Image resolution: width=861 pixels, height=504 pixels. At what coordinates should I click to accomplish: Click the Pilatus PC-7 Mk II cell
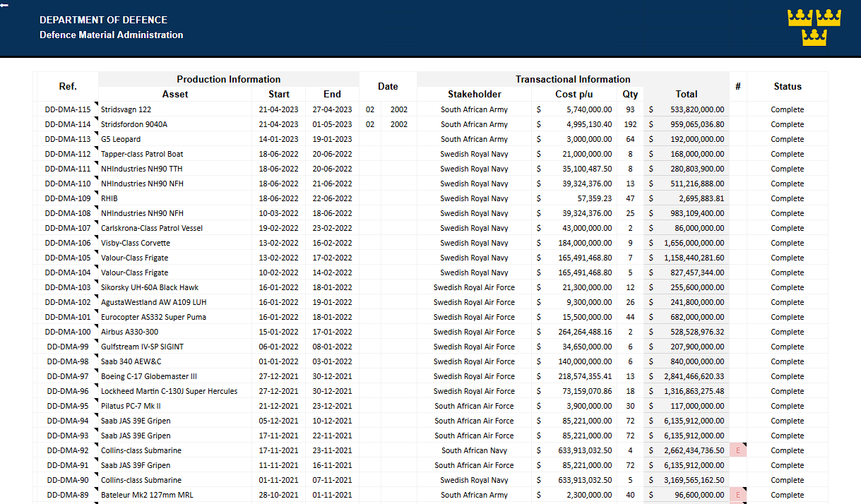coord(175,406)
